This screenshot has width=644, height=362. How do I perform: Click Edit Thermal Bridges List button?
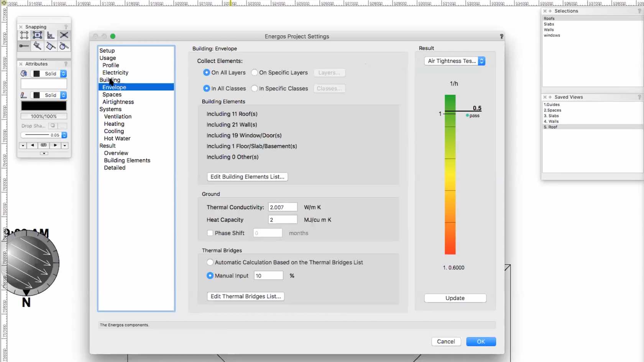[x=246, y=296]
